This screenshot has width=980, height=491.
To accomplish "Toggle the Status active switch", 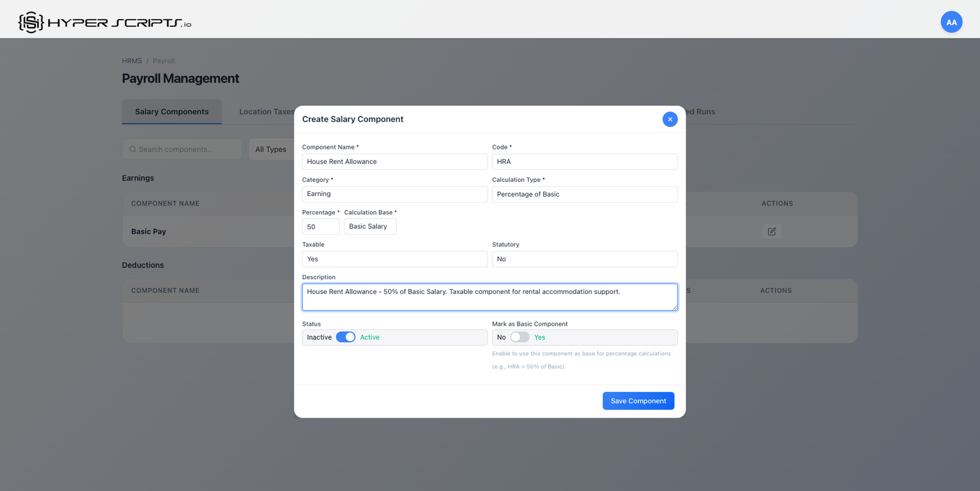I will [345, 337].
